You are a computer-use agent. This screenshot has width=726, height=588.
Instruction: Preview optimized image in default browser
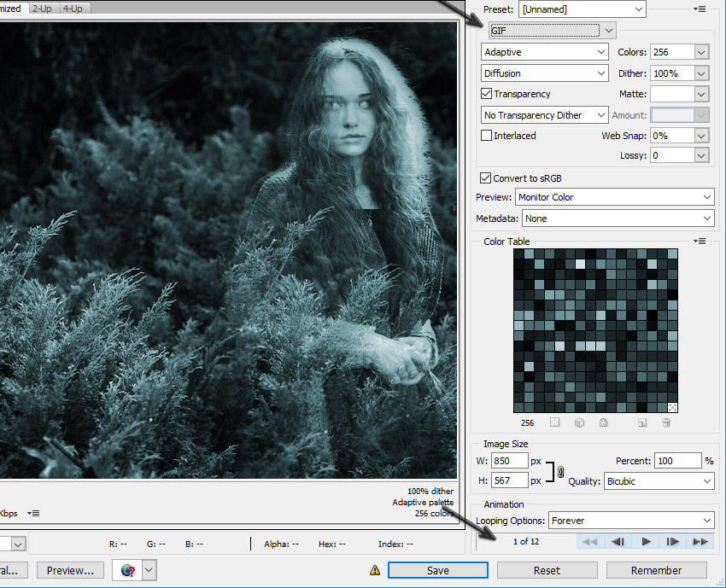point(69,570)
